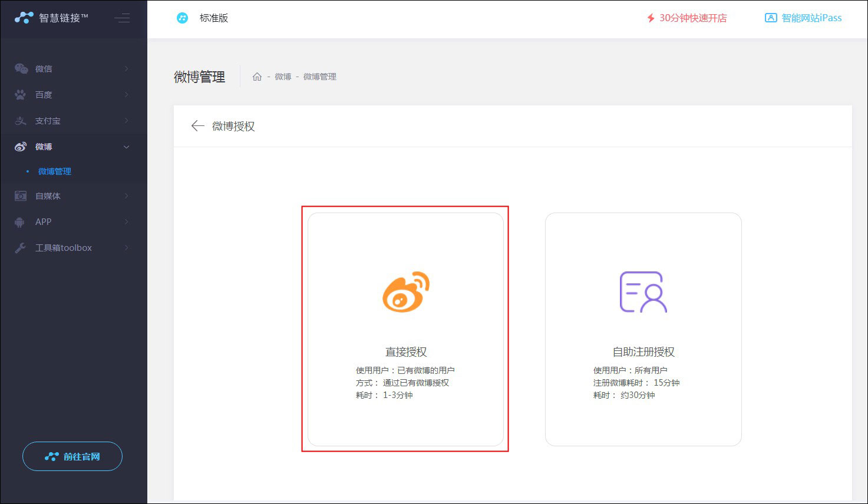Click text 耗时：约30分钟
Viewport: 868px width, 504px height.
click(624, 395)
